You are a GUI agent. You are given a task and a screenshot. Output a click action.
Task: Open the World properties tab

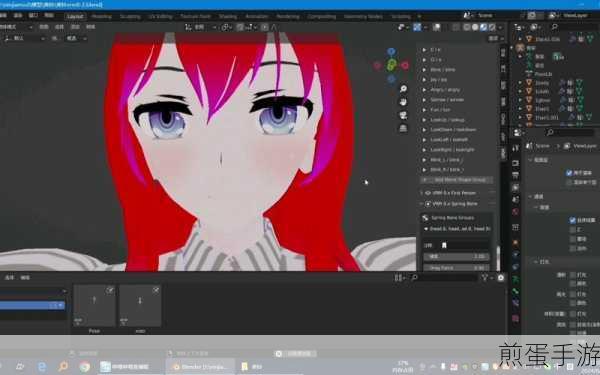515,212
